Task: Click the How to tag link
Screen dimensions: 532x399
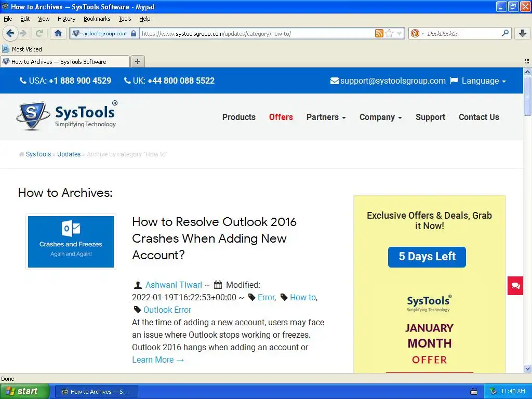Action: click(x=303, y=298)
